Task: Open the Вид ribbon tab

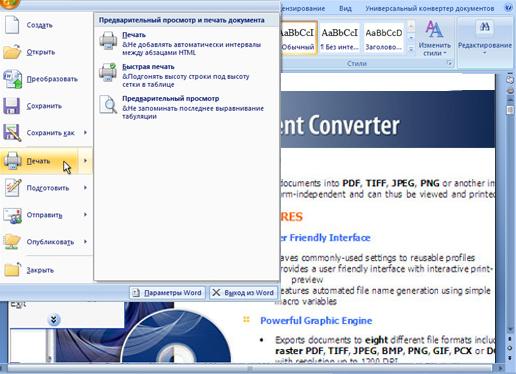Action: tap(345, 9)
